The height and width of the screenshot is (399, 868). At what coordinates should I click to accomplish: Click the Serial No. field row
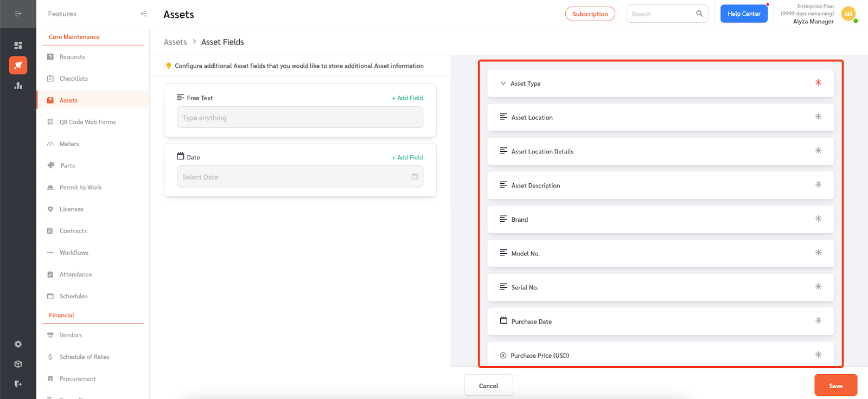tap(661, 287)
